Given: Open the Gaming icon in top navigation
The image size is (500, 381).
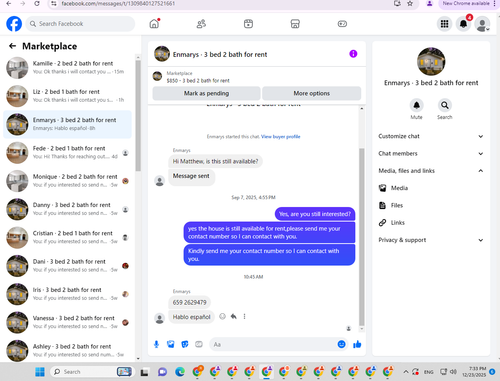Looking at the screenshot, I should pyautogui.click(x=342, y=24).
